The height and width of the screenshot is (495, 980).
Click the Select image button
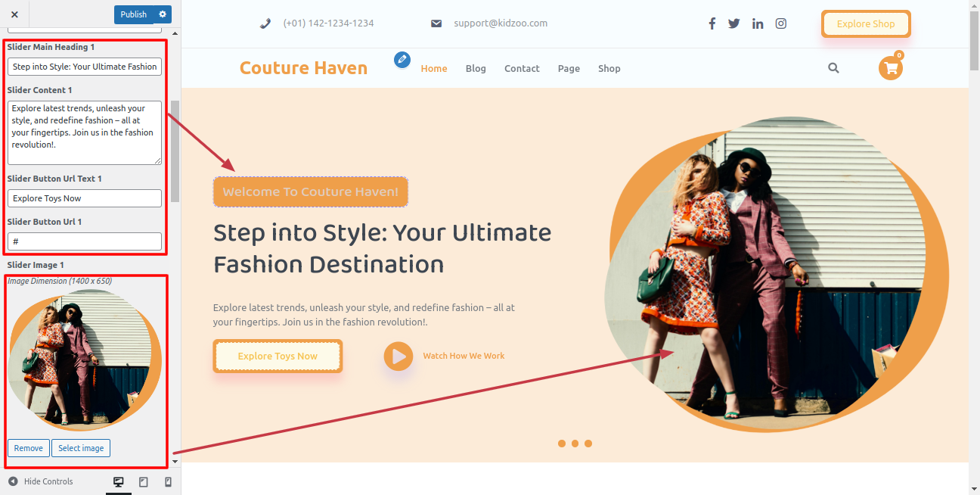click(x=81, y=448)
